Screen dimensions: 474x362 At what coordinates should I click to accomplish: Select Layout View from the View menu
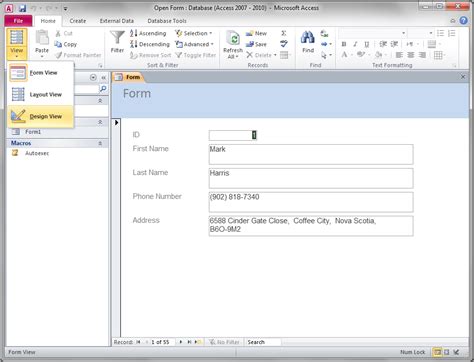pyautogui.click(x=40, y=94)
